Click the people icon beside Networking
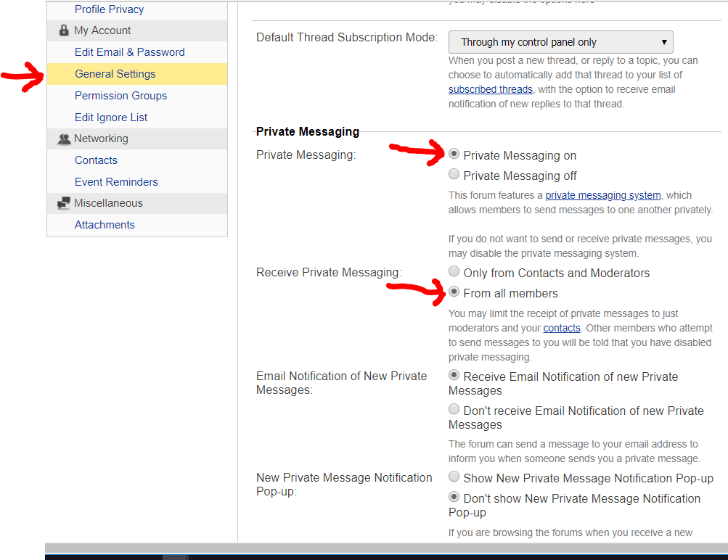The height and width of the screenshot is (560, 728). click(63, 139)
